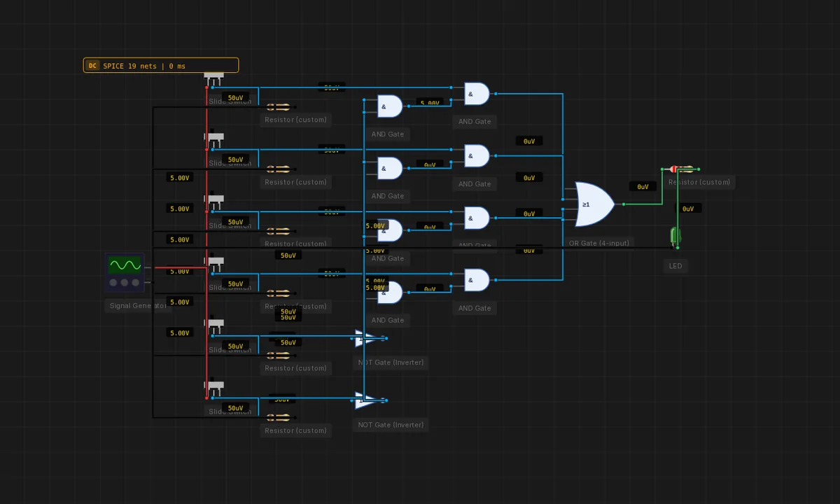Click the 0uV probe at the OR gate output

coord(643,187)
